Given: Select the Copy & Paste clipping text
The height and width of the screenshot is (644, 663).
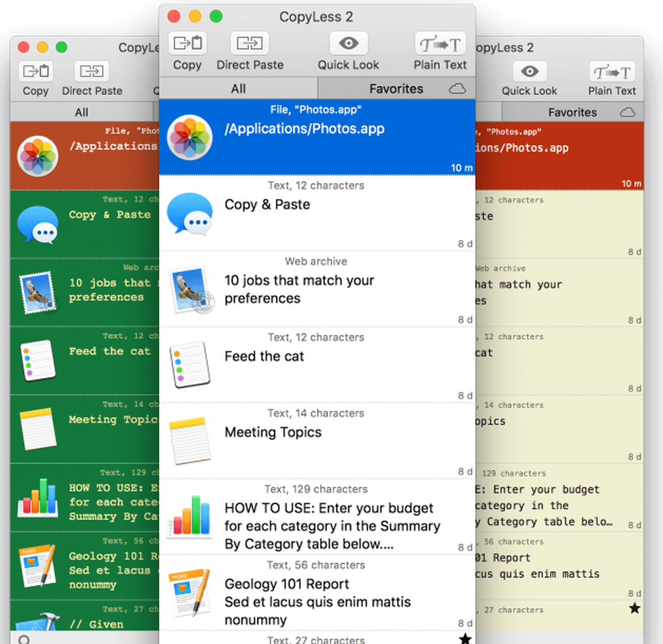Looking at the screenshot, I should pos(267,205).
